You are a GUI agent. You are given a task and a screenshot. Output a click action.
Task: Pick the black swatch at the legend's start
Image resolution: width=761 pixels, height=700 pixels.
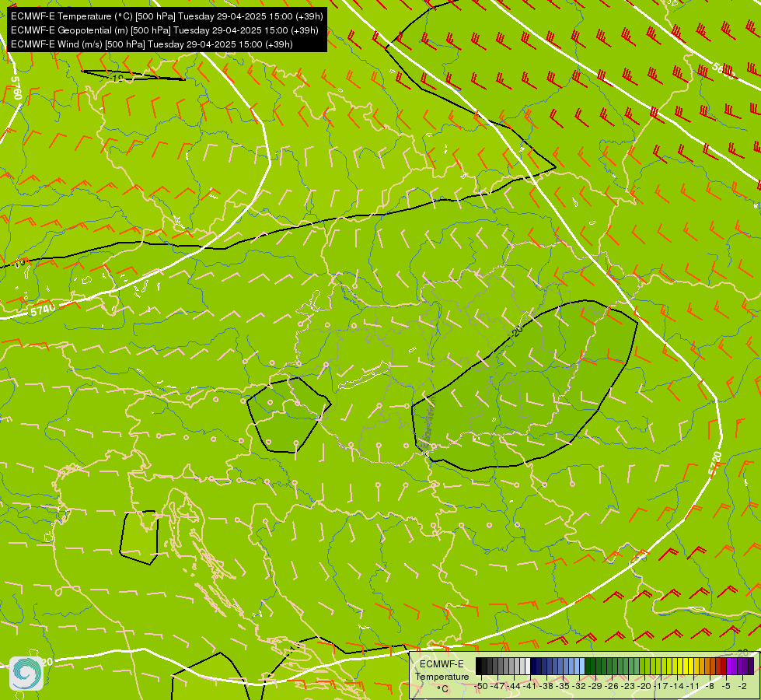click(x=479, y=666)
